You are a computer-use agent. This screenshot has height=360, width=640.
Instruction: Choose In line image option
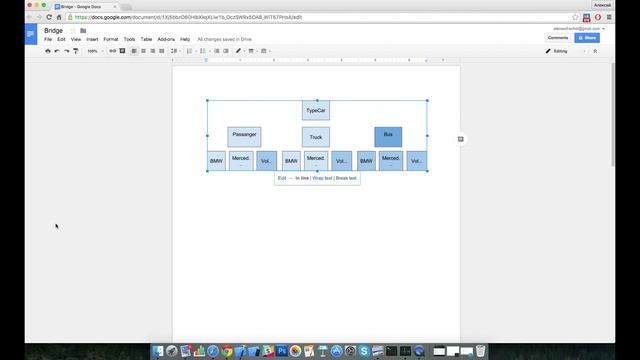click(x=302, y=178)
